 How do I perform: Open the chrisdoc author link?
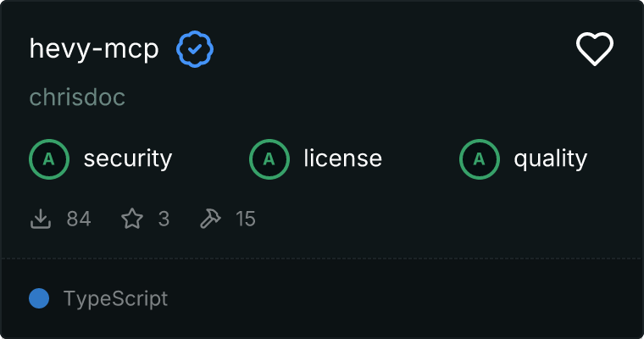point(77,97)
